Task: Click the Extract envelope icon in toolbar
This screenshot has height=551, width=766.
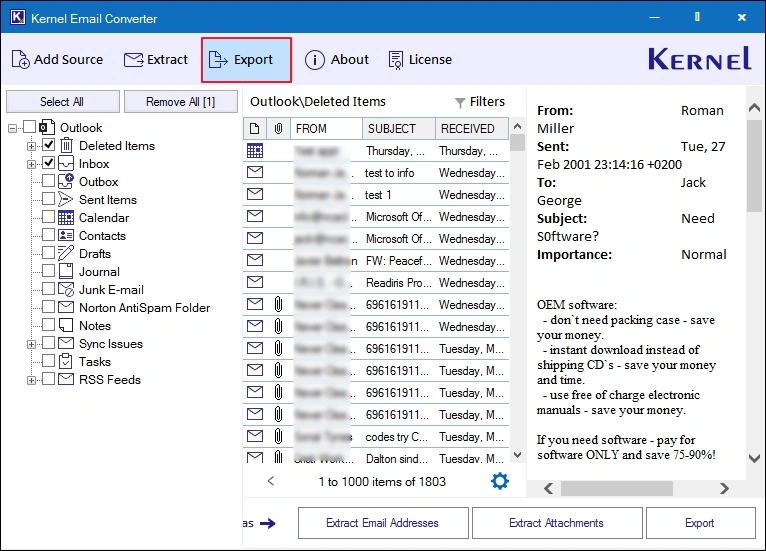Action: [133, 60]
